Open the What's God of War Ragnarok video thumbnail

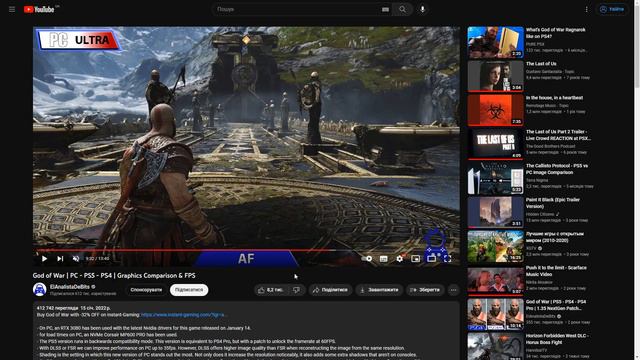pyautogui.click(x=496, y=42)
